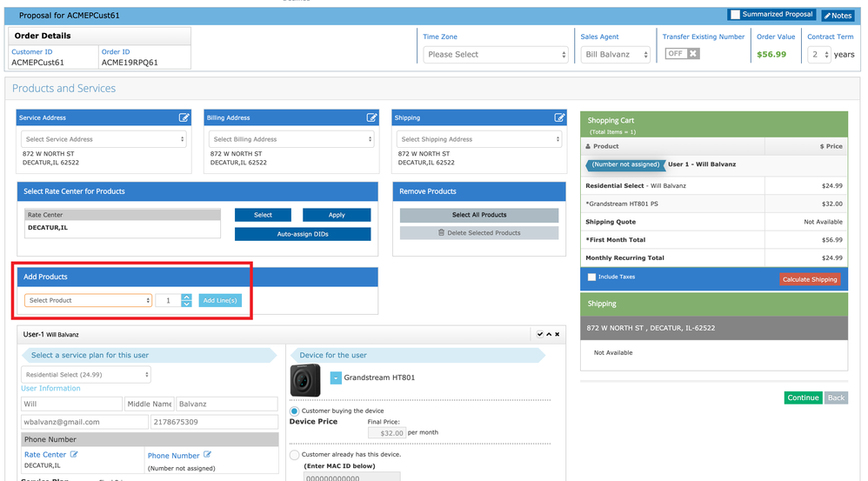Open the Time Zone dropdown
The image size is (868, 481).
(x=496, y=54)
